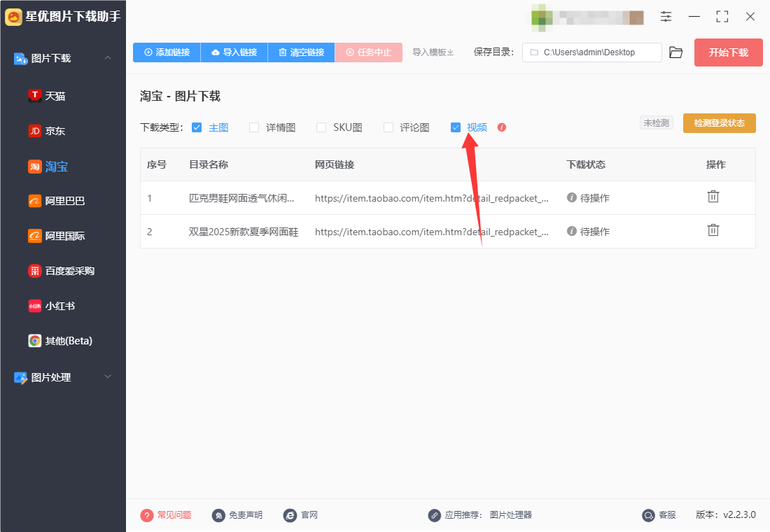Image resolution: width=770 pixels, height=532 pixels.
Task: Click the 应用推荐 link icon
Action: (434, 515)
